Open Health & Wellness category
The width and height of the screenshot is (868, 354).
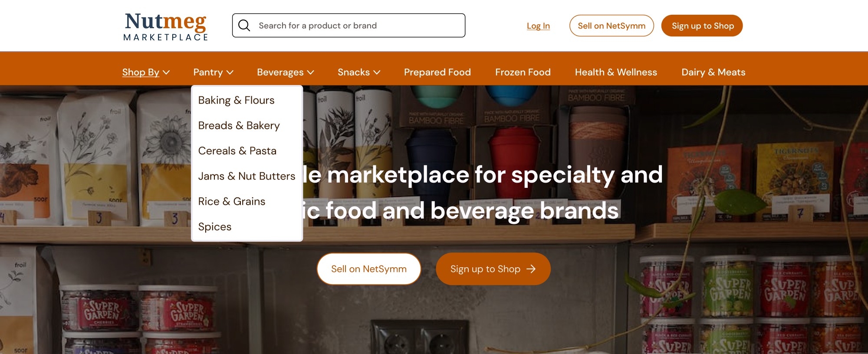coord(616,72)
